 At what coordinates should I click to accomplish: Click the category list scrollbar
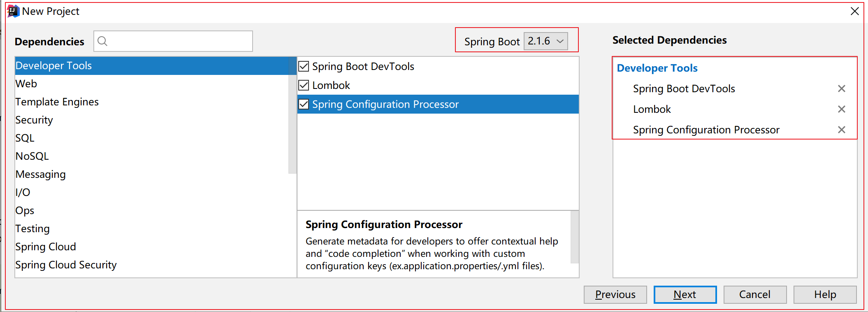click(x=292, y=115)
